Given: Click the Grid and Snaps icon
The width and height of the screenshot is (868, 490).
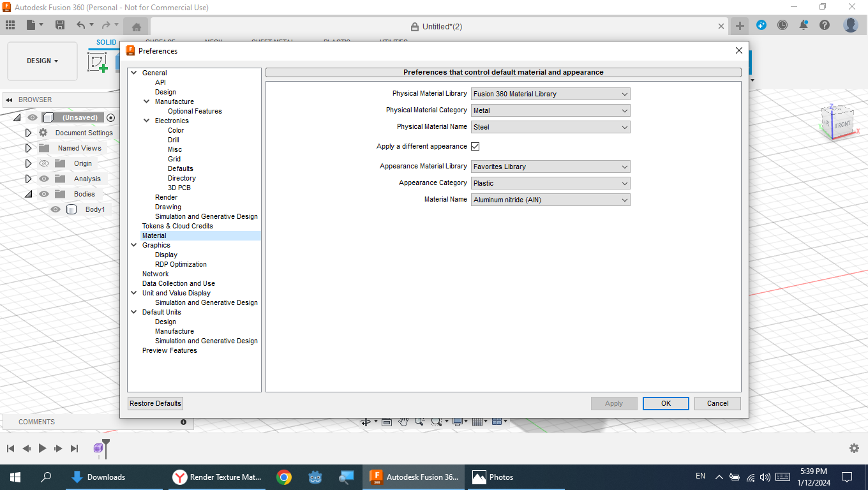Looking at the screenshot, I should [x=479, y=422].
